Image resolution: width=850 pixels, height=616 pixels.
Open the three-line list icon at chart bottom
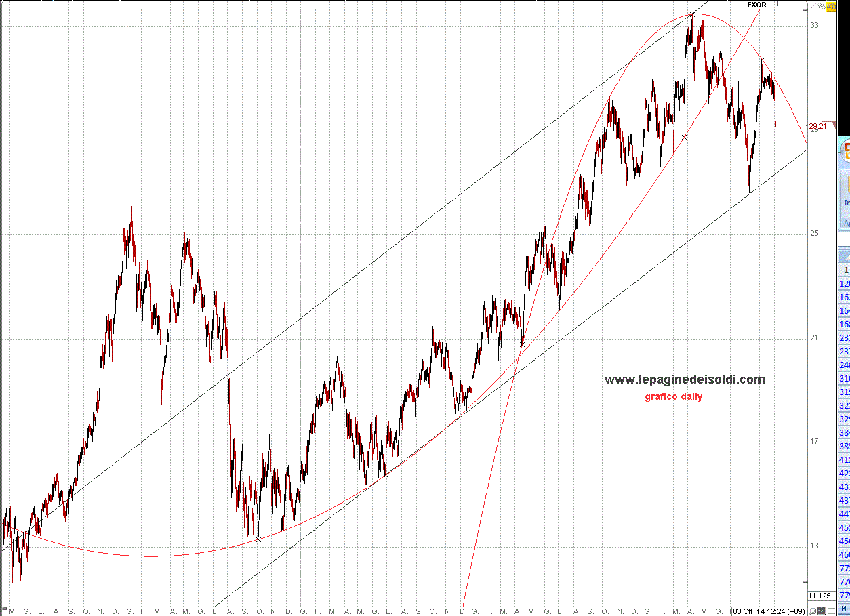(832, 611)
